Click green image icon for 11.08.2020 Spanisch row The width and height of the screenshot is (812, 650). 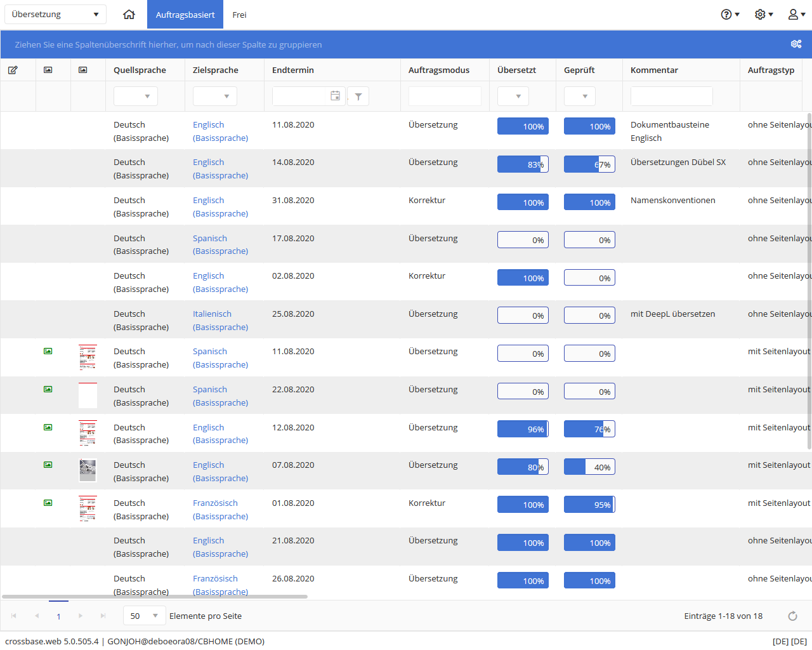(48, 351)
